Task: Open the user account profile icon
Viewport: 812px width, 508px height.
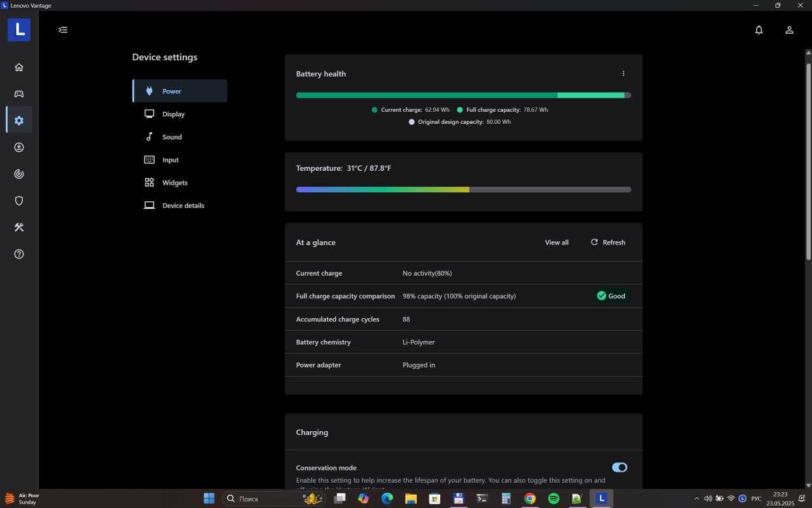Action: [789, 30]
